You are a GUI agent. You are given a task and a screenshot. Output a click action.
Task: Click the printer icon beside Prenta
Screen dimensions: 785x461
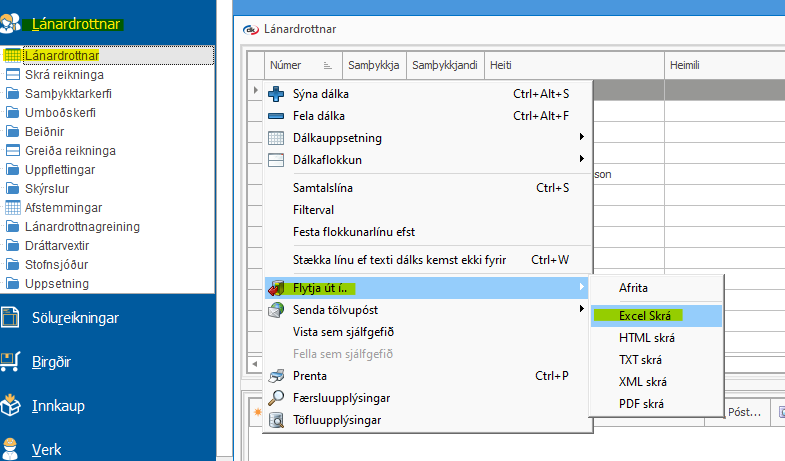point(278,376)
